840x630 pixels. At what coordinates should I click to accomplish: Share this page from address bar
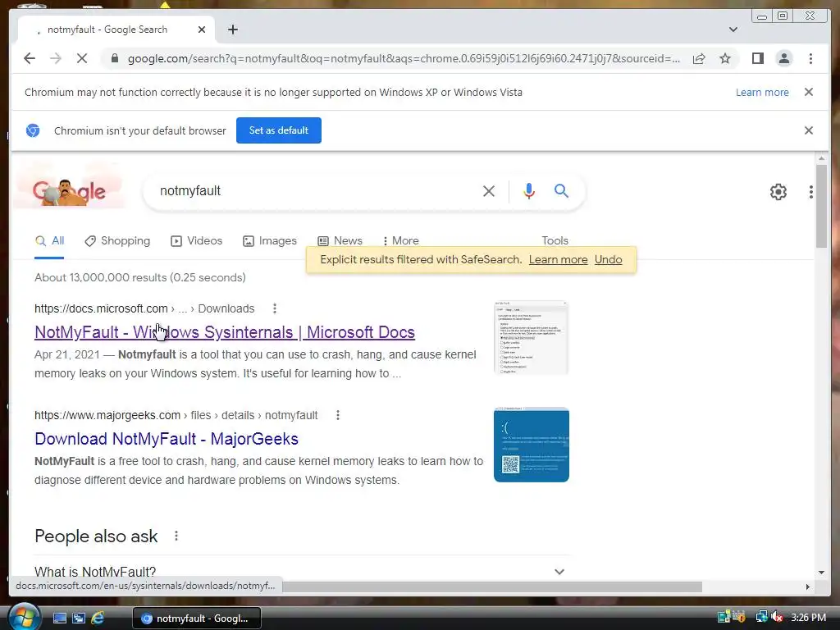tap(699, 58)
